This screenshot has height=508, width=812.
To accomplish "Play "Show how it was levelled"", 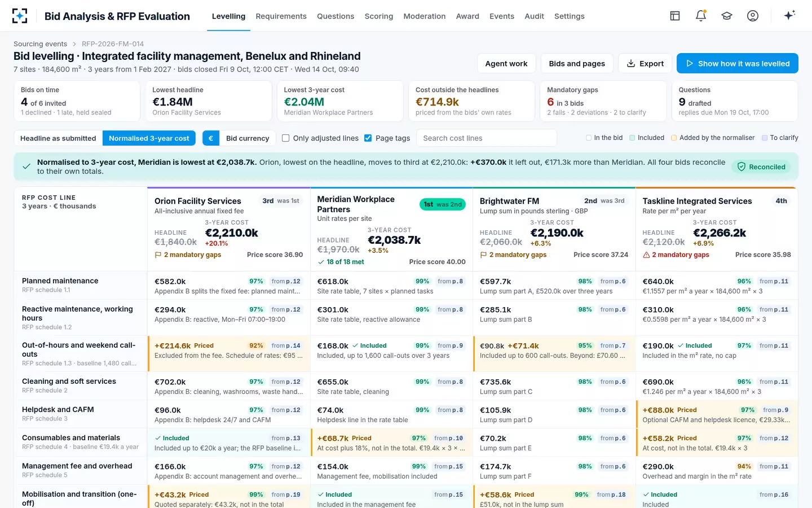I will pyautogui.click(x=738, y=64).
